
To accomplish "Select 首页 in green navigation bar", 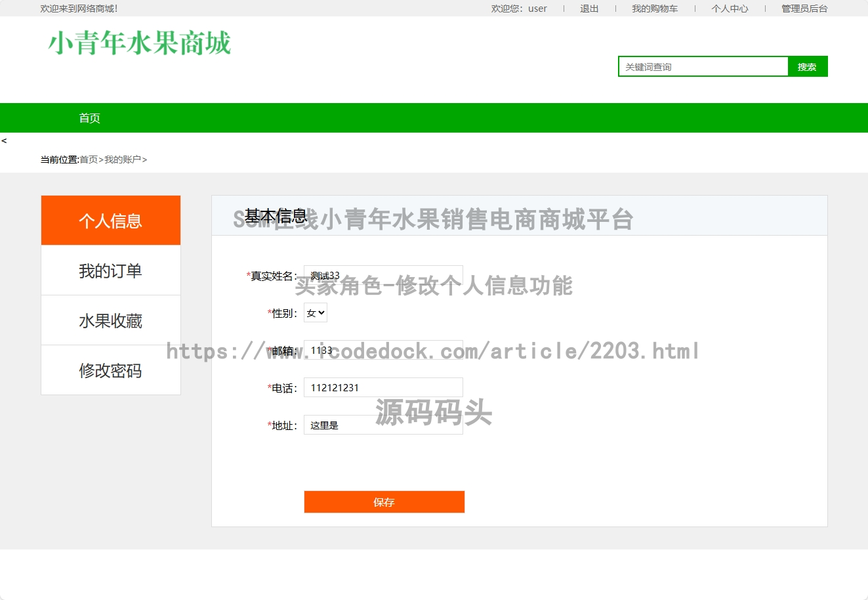I will [x=90, y=118].
